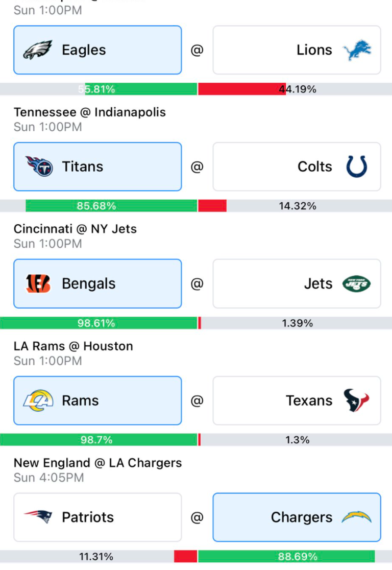392x570 pixels.
Task: Click the Lions team logo
Action: click(x=357, y=50)
